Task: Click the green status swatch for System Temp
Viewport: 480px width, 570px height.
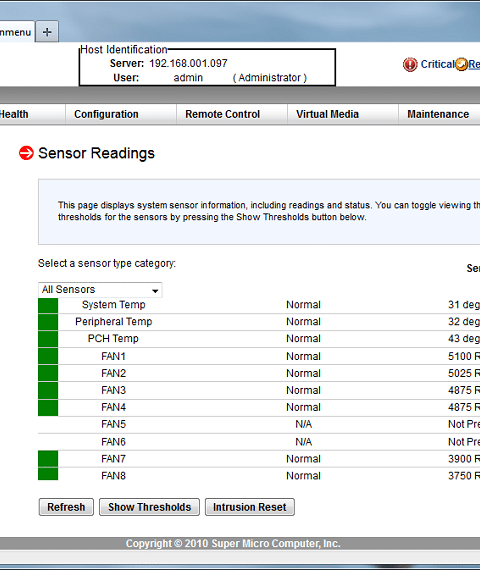Action: pyautogui.click(x=48, y=305)
